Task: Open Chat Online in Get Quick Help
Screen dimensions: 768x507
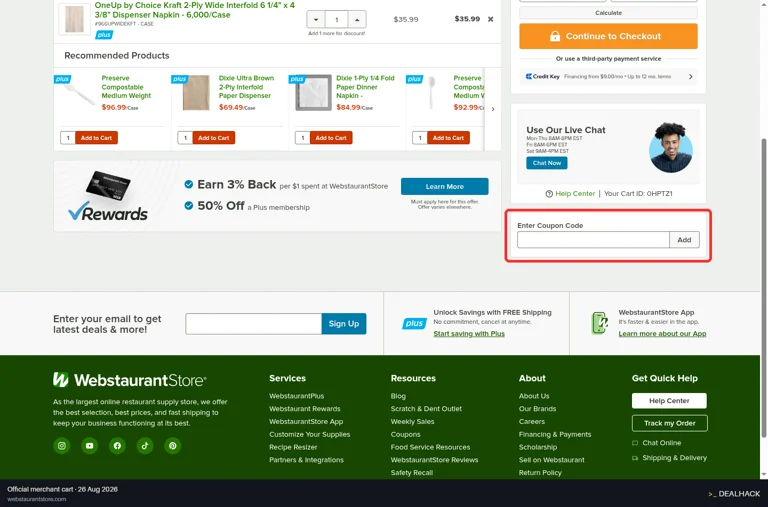Action: click(662, 443)
